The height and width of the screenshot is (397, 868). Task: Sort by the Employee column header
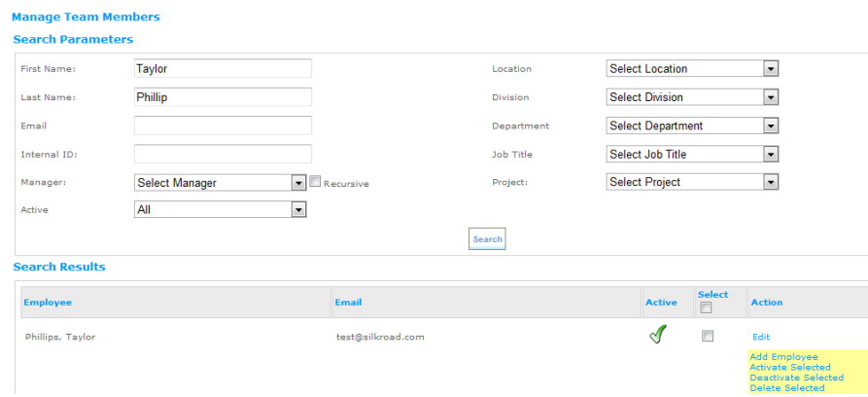48,303
